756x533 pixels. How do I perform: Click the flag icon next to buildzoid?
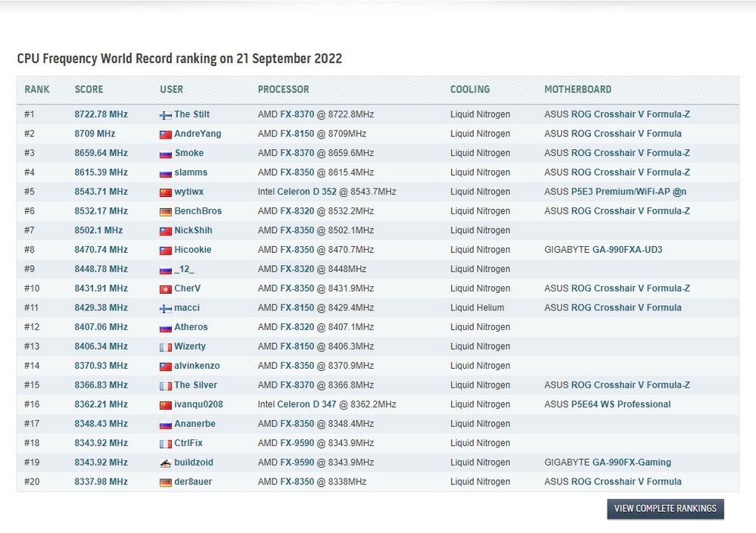pyautogui.click(x=166, y=463)
